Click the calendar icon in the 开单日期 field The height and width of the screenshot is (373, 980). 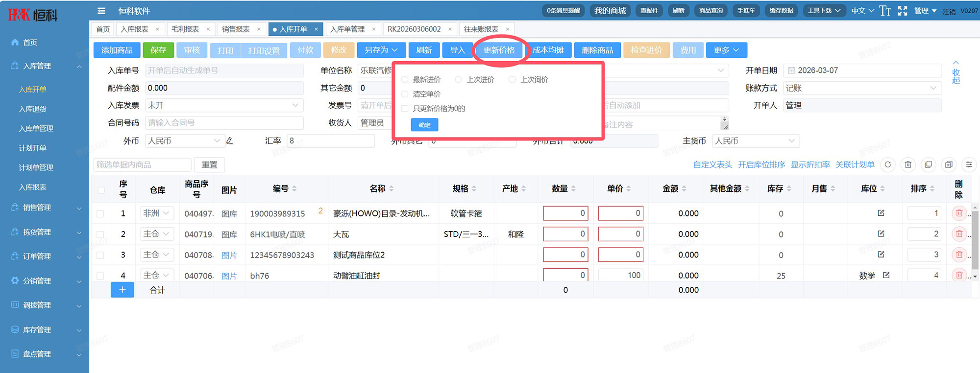pos(791,70)
